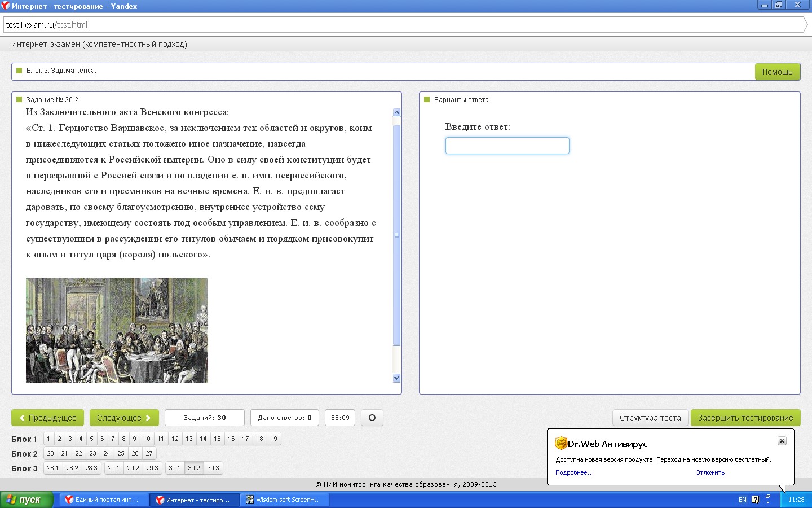Image resolution: width=812 pixels, height=508 pixels.
Task: Click the scrollbar thumb of the task text
Action: pos(396,234)
